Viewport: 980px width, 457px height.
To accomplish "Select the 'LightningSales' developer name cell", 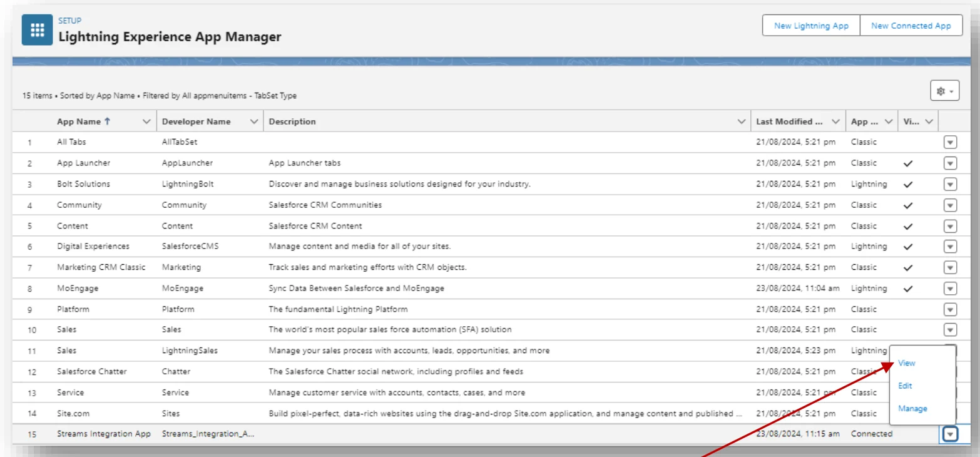I will coord(190,351).
